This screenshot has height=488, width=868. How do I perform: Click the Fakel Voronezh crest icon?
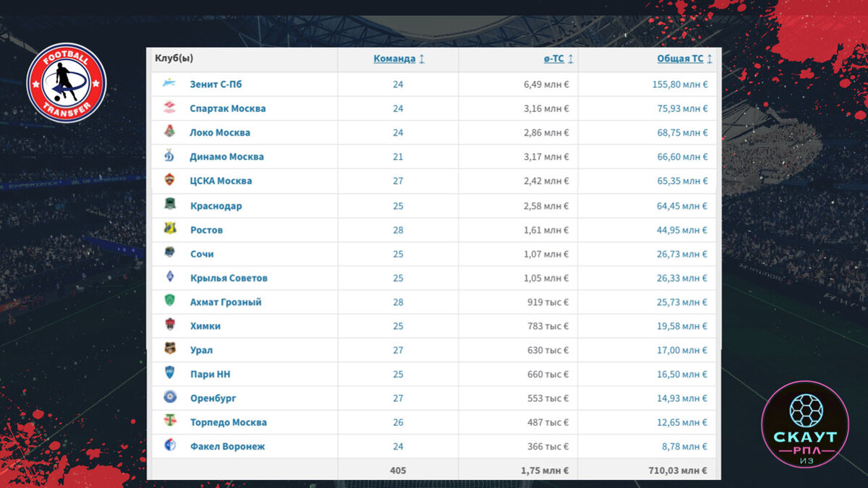coord(169,445)
